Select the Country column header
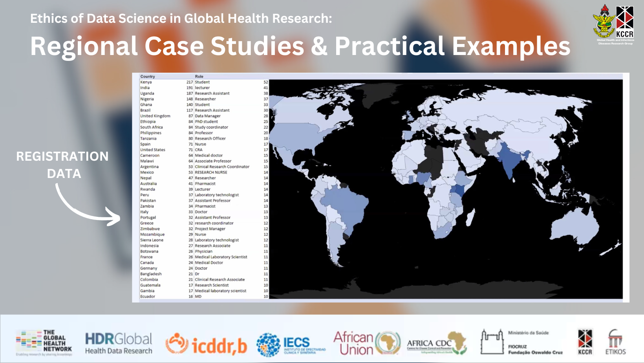 (x=148, y=77)
